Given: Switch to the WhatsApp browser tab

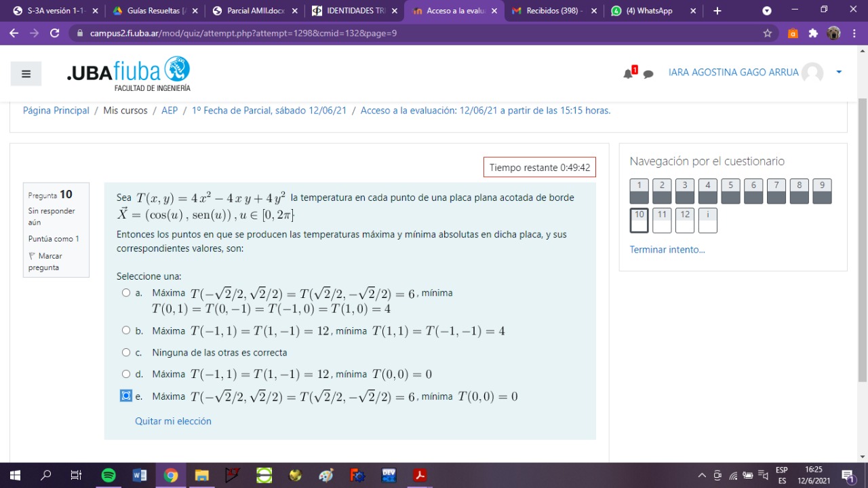Looking at the screenshot, I should [652, 11].
